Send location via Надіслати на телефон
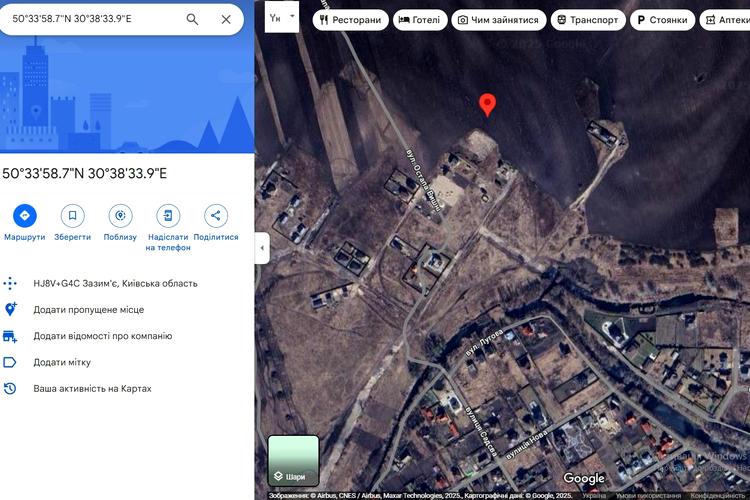750x500 pixels. (168, 216)
